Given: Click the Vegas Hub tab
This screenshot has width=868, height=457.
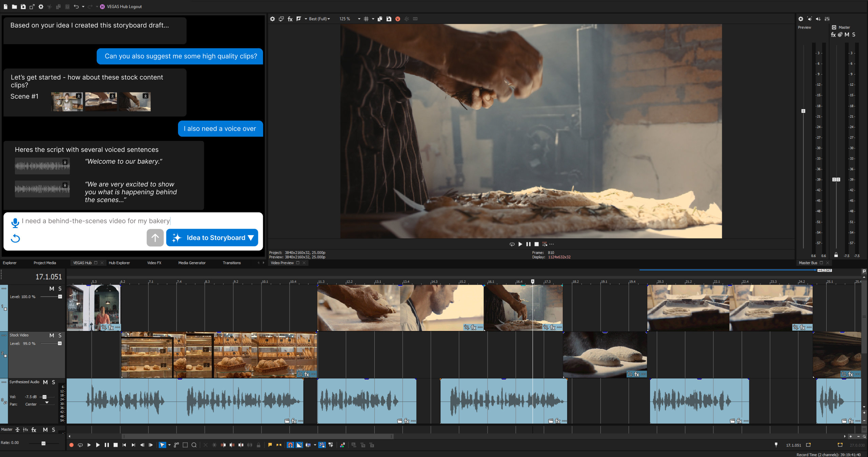Looking at the screenshot, I should pyautogui.click(x=82, y=263).
